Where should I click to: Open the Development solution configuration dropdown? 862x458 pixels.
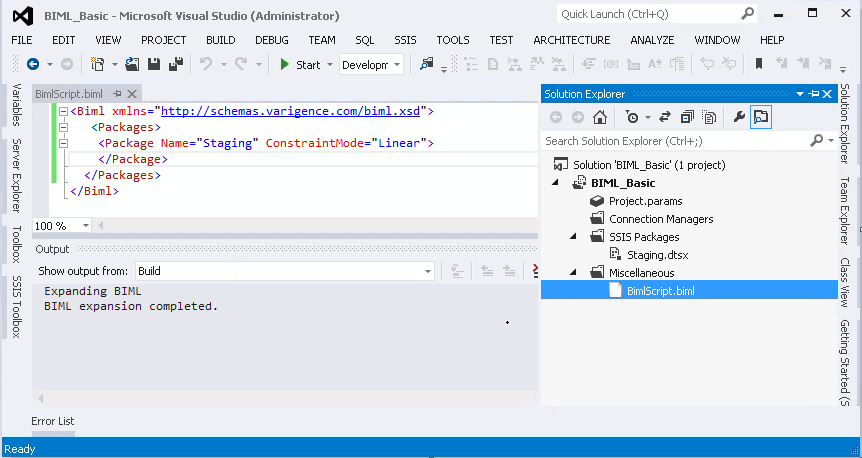point(372,64)
